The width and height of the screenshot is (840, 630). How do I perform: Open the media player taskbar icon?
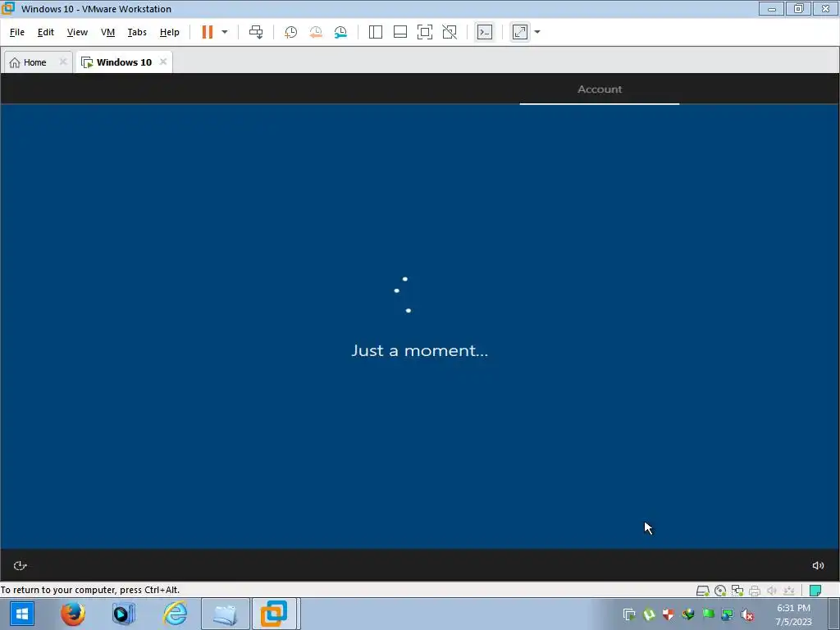pyautogui.click(x=123, y=614)
